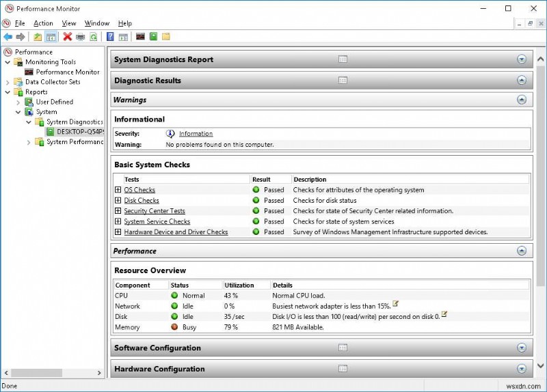Expand the Disk Checks plus box
547x392 pixels.
(118, 201)
